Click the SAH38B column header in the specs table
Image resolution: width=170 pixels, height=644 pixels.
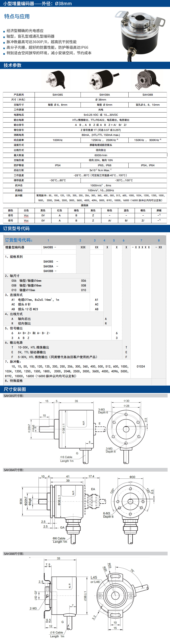coord(148,95)
